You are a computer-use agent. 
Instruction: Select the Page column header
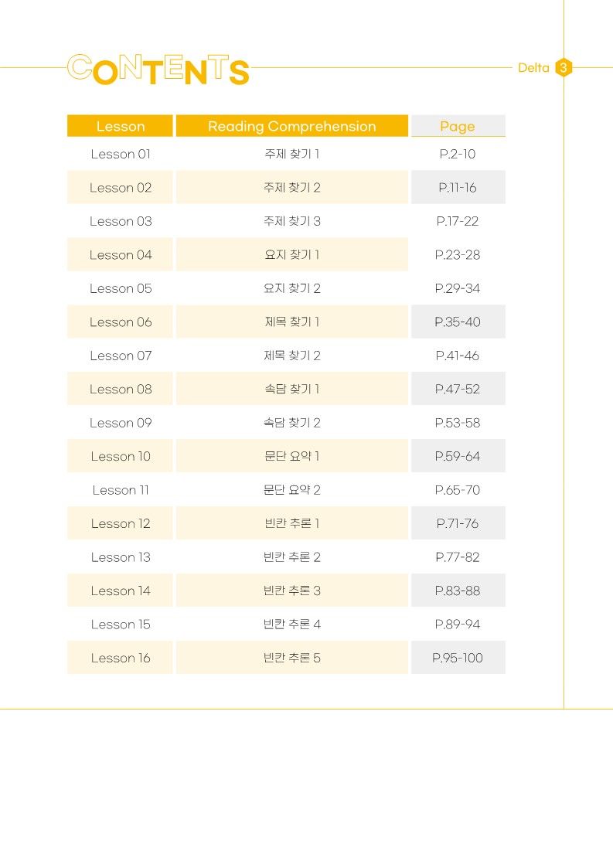[458, 126]
